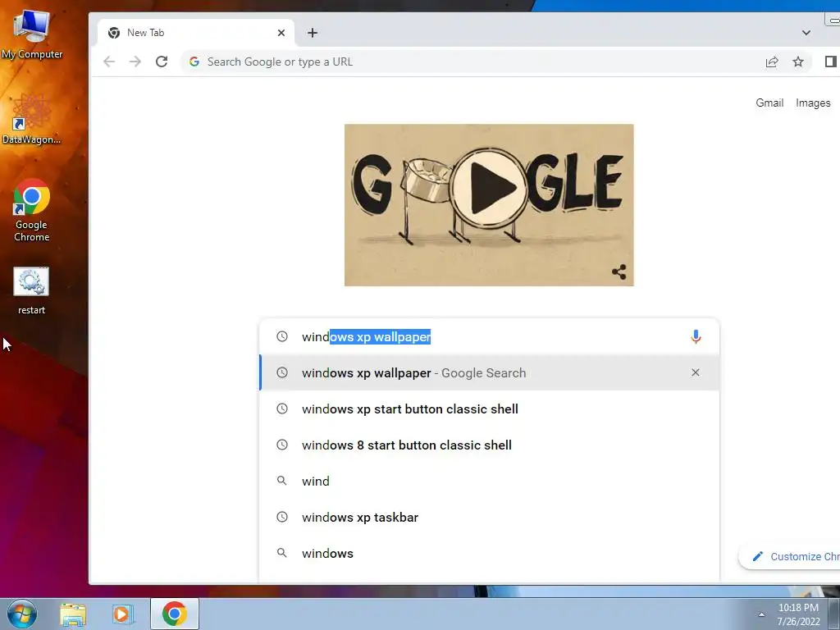Select the New Tab tab
Image resolution: width=840 pixels, height=630 pixels.
tap(196, 33)
